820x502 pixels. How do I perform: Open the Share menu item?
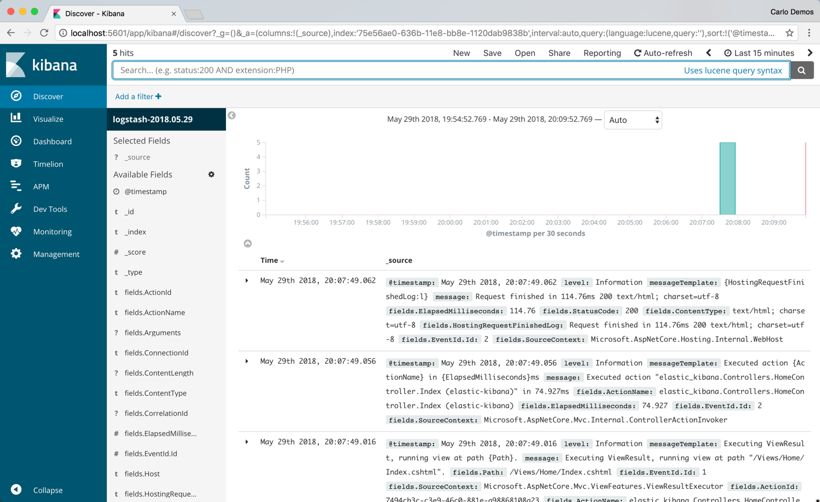pos(559,53)
